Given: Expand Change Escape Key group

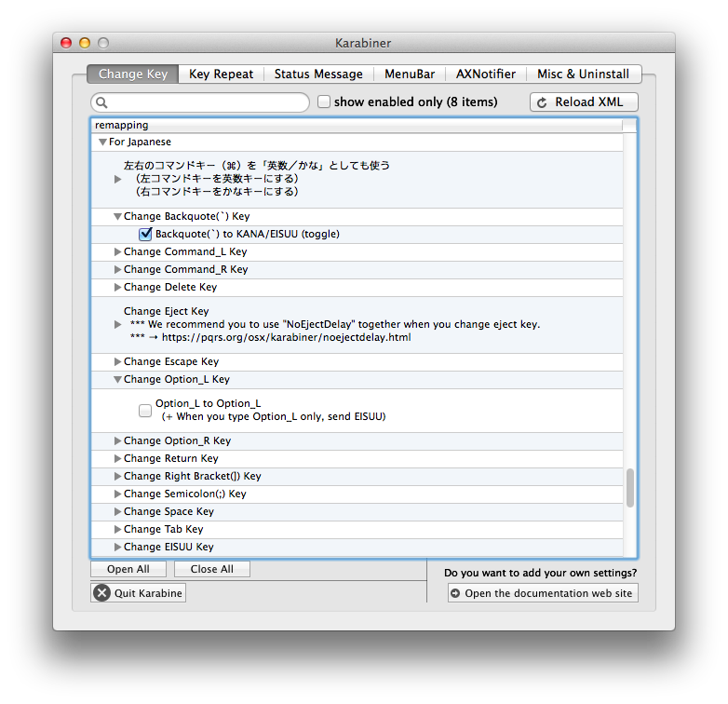Looking at the screenshot, I should point(118,361).
